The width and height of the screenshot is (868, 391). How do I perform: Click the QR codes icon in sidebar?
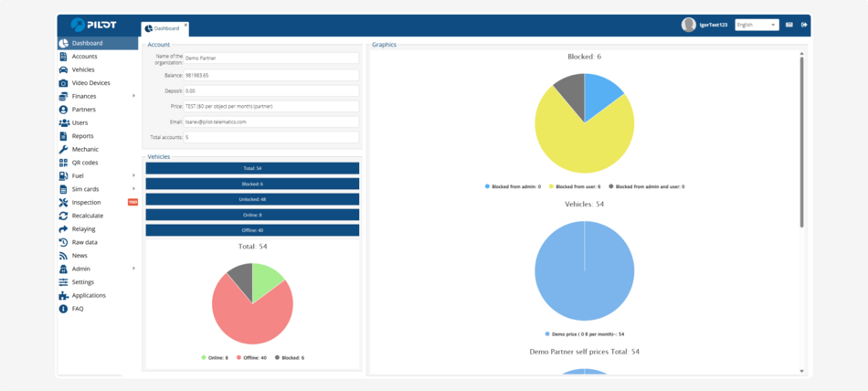pyautogui.click(x=63, y=163)
